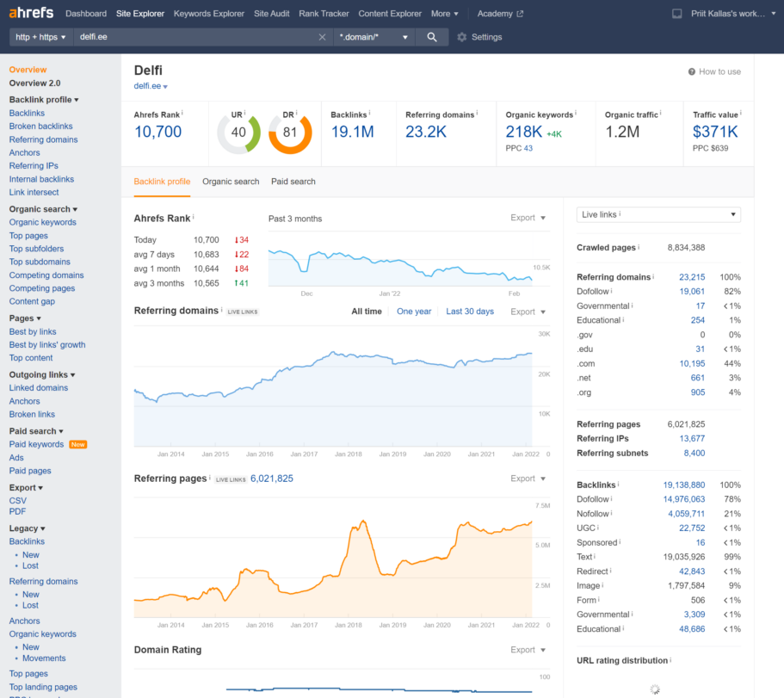Click the search magnifying glass button
Screen dimensions: 784x698
point(432,37)
